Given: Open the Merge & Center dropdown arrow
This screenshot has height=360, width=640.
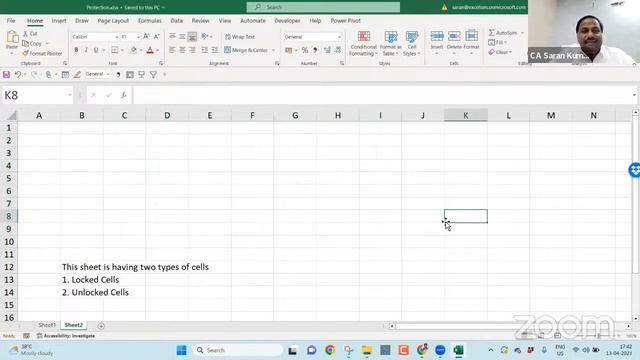Looking at the screenshot, I should [x=273, y=50].
